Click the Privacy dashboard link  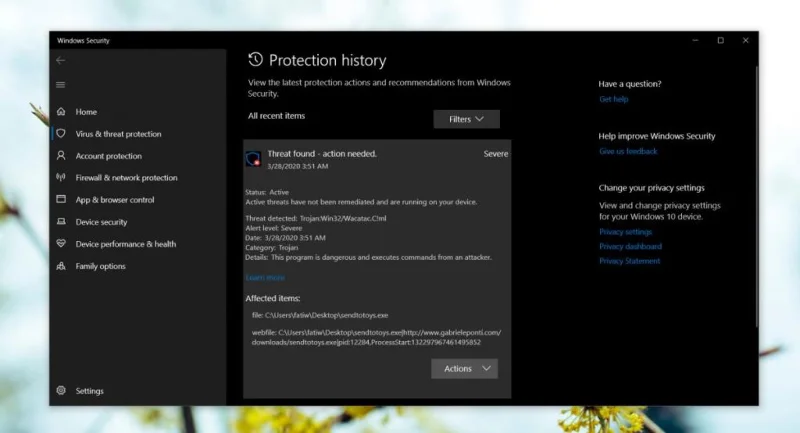click(631, 246)
